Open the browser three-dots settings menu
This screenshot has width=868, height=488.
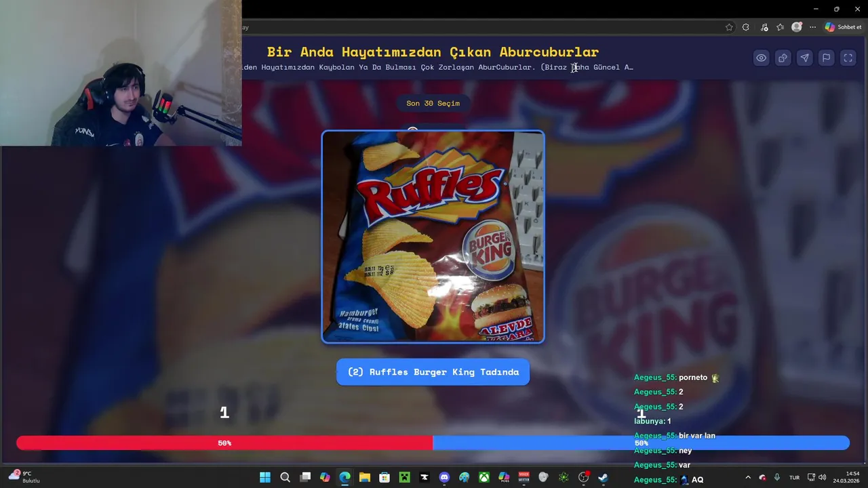tap(812, 27)
